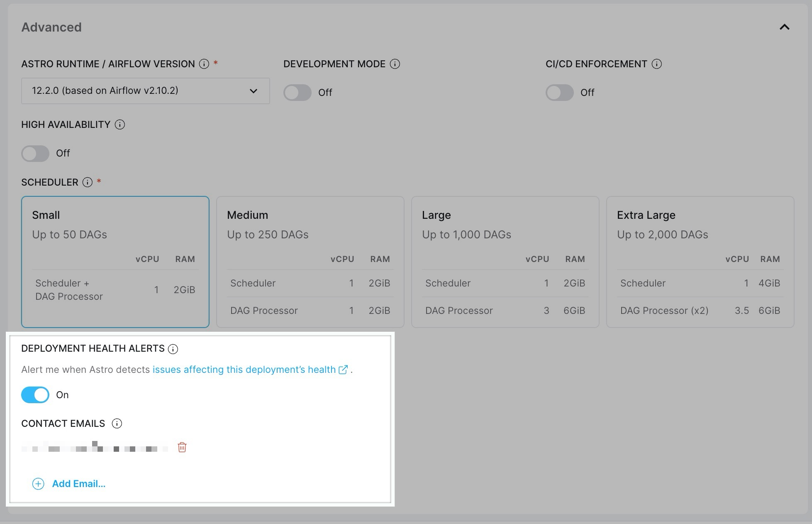Open issues affecting deployment's health link

pyautogui.click(x=245, y=370)
